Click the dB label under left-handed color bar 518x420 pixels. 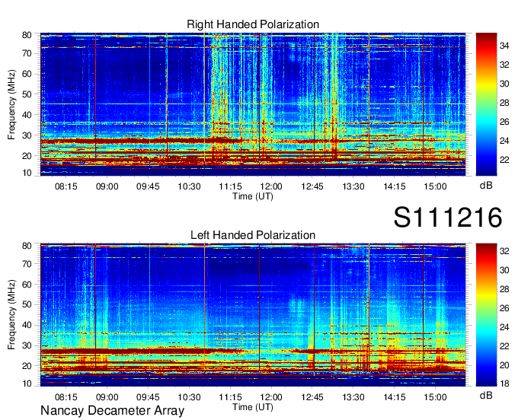click(x=486, y=395)
